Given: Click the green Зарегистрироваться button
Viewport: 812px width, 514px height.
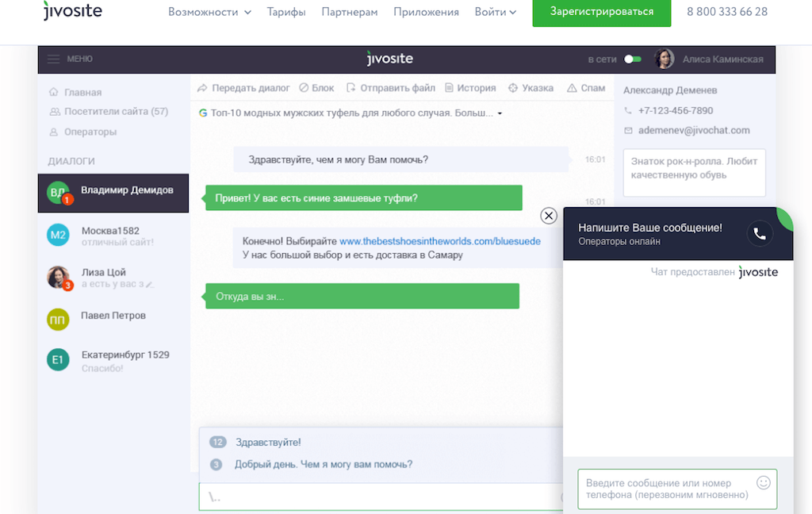Looking at the screenshot, I should pyautogui.click(x=601, y=12).
